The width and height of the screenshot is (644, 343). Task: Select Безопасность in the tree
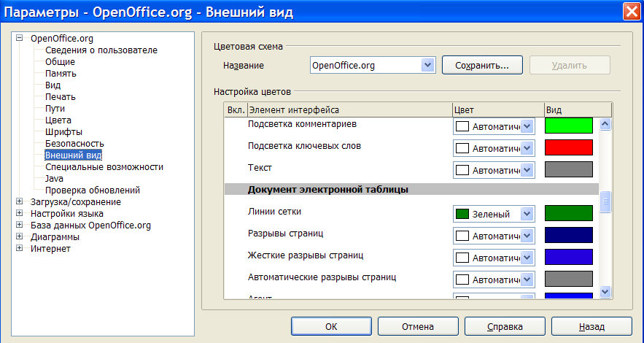[74, 144]
